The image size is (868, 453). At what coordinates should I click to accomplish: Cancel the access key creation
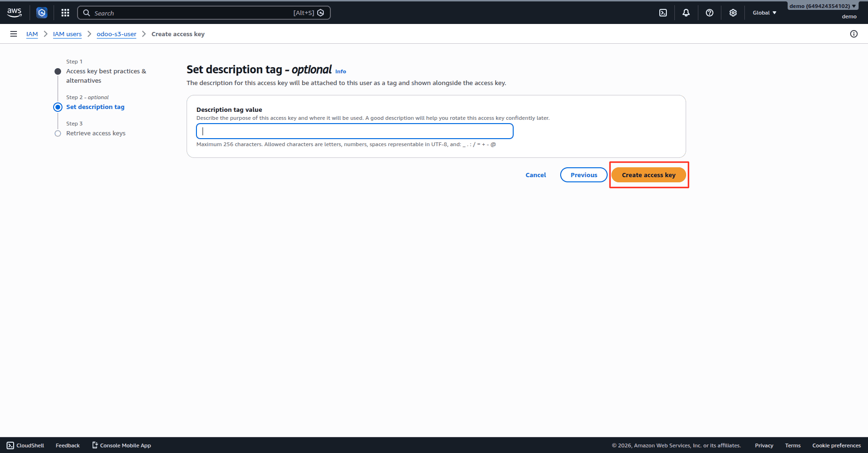536,175
